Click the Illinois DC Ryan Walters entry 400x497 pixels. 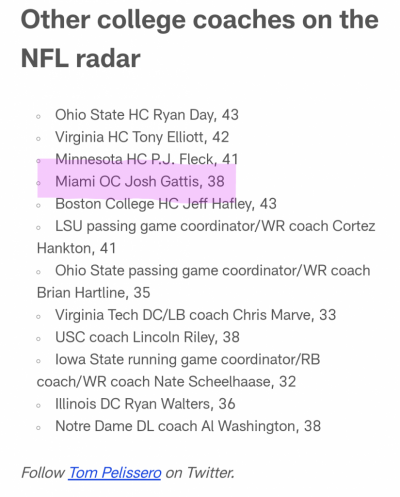[145, 404]
